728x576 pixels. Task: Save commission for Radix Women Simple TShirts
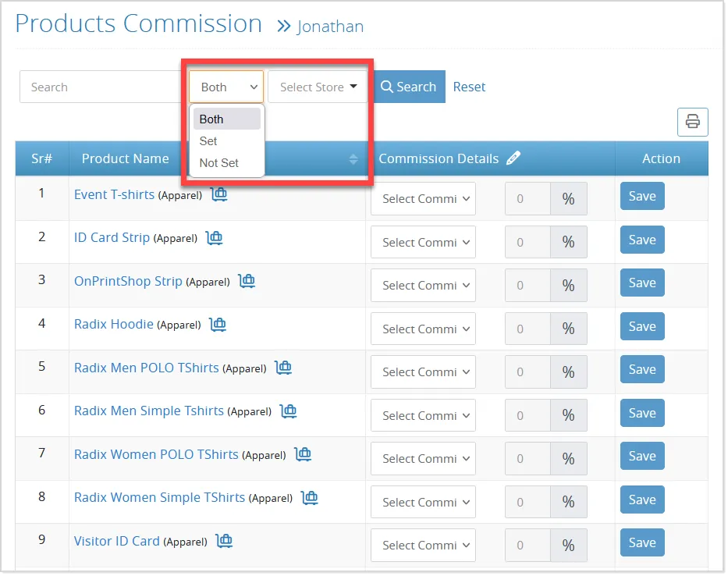pos(642,500)
